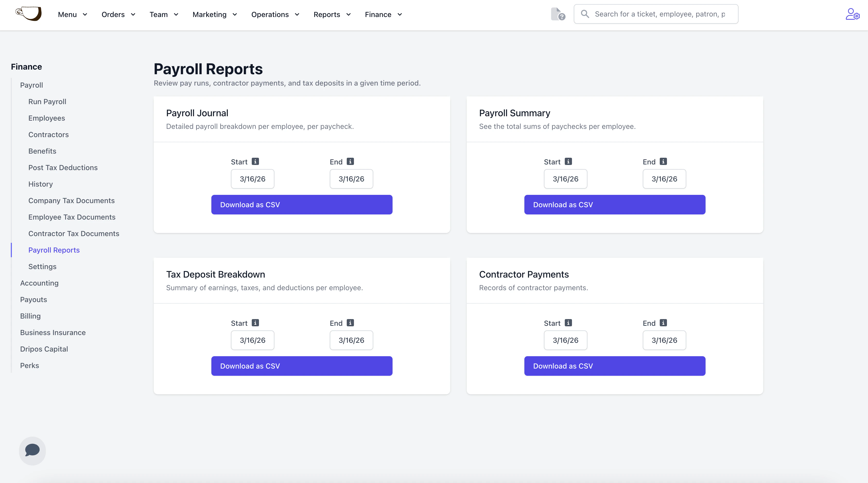Screen dimensions: 868x483
Task: Click the coffee cup logo icon
Action: (x=29, y=14)
